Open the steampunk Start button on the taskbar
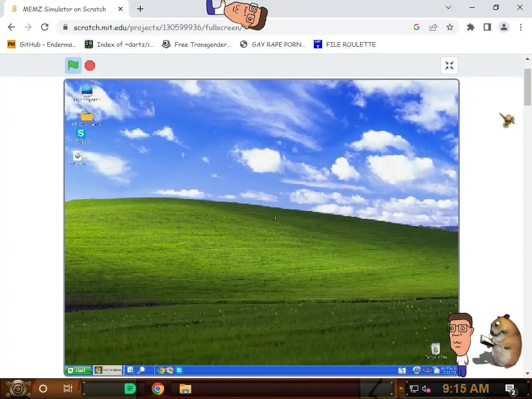Screen dimensions: 532x399 tap(18, 389)
